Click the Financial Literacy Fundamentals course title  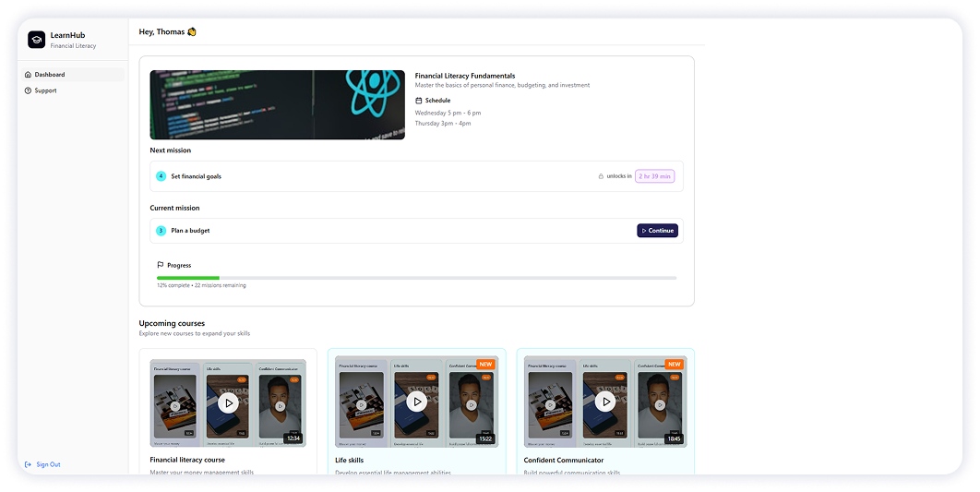click(465, 76)
